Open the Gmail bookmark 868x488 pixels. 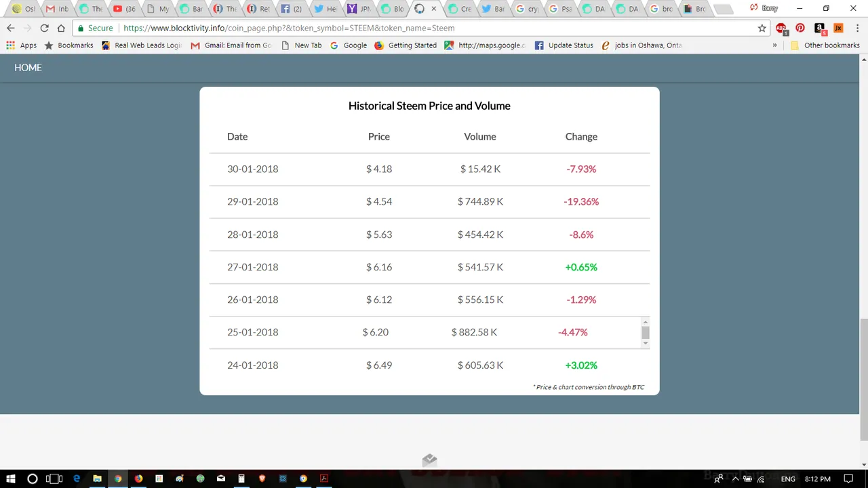[231, 45]
